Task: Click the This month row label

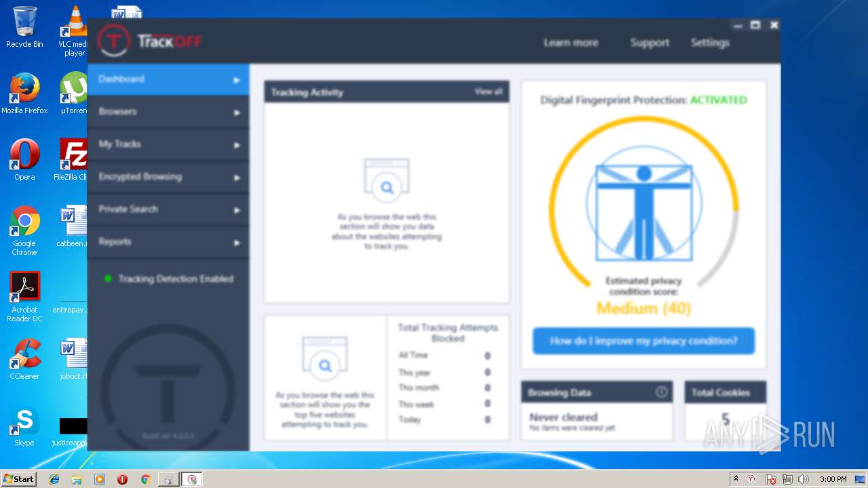Action: pos(418,388)
